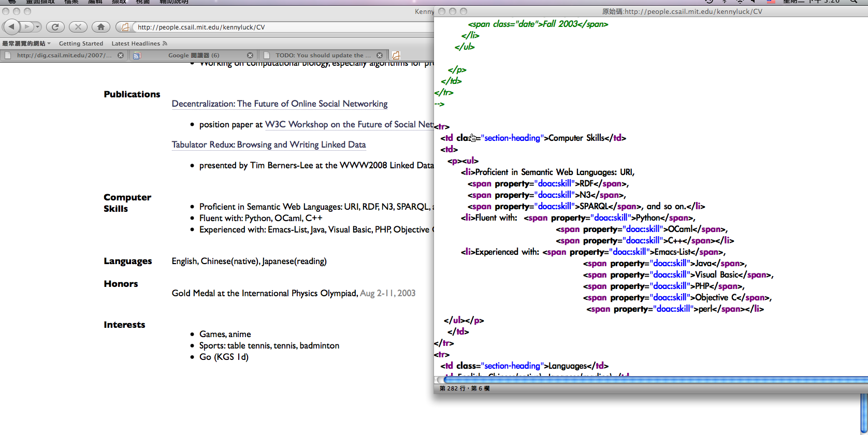
Task: Click the browser Back button
Action: (11, 26)
